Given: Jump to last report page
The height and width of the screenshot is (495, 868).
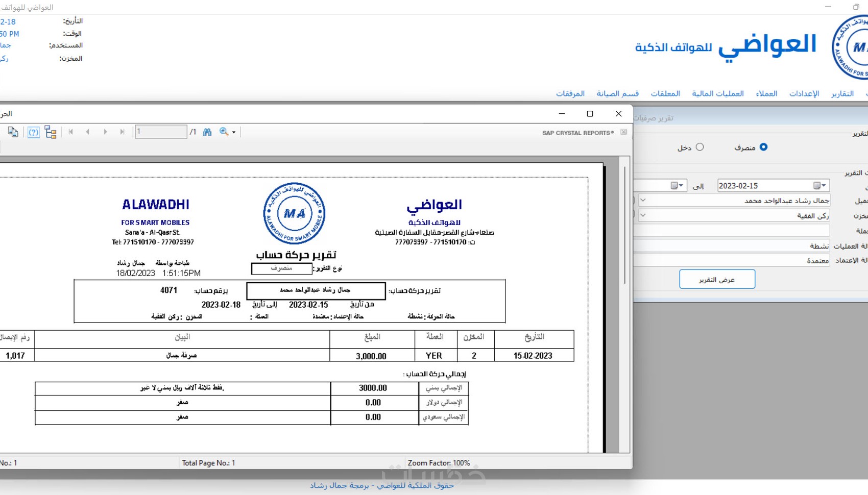Looking at the screenshot, I should click(123, 132).
